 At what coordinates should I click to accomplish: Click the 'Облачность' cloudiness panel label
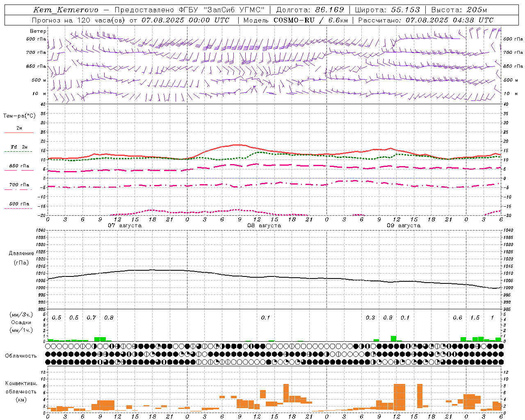pyautogui.click(x=21, y=356)
